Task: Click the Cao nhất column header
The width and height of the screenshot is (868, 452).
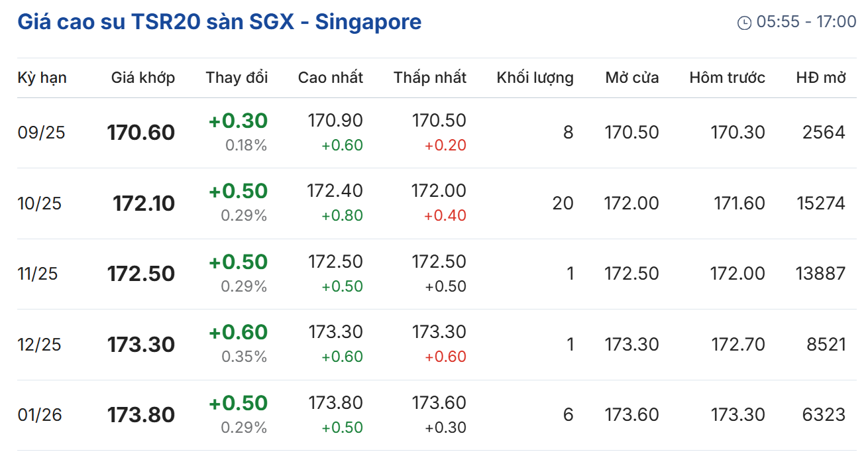Action: pyautogui.click(x=331, y=78)
